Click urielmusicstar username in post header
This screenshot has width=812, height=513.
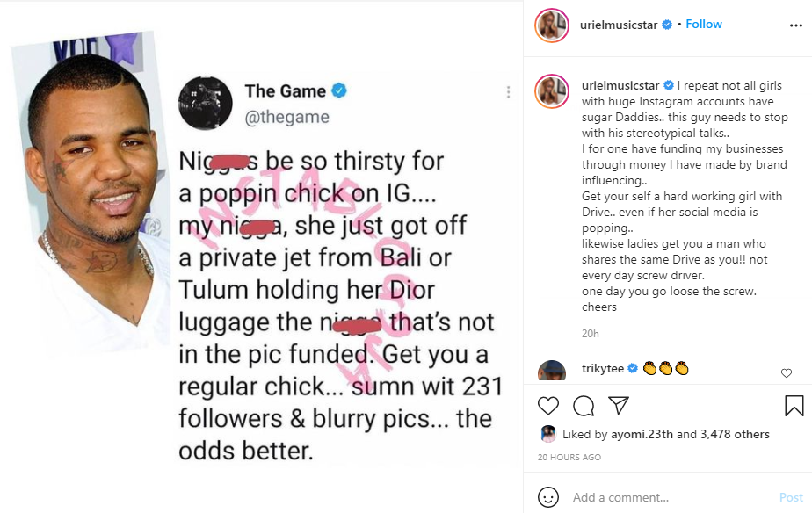point(619,25)
